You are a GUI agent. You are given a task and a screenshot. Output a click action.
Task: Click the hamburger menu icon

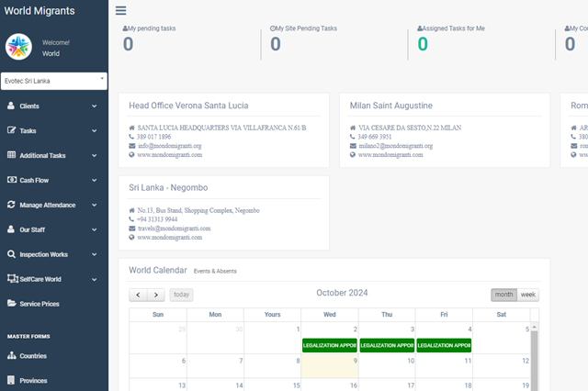click(x=121, y=11)
